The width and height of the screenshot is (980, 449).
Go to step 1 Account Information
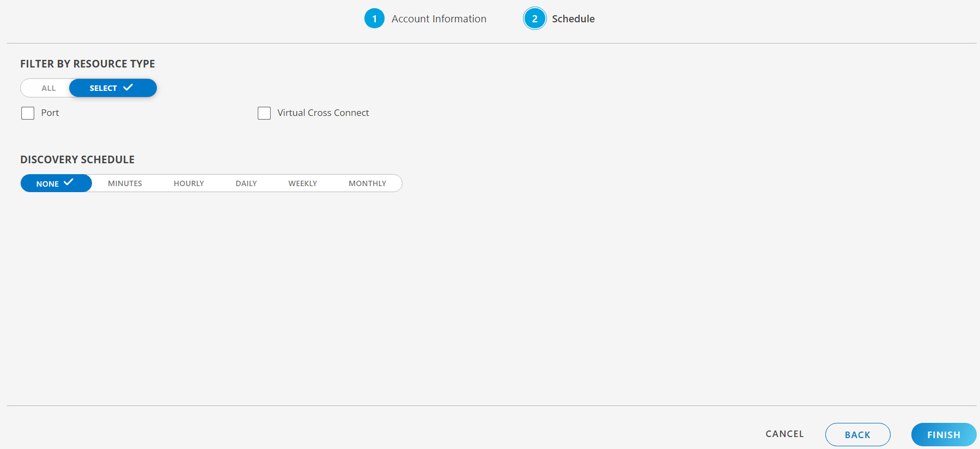374,19
